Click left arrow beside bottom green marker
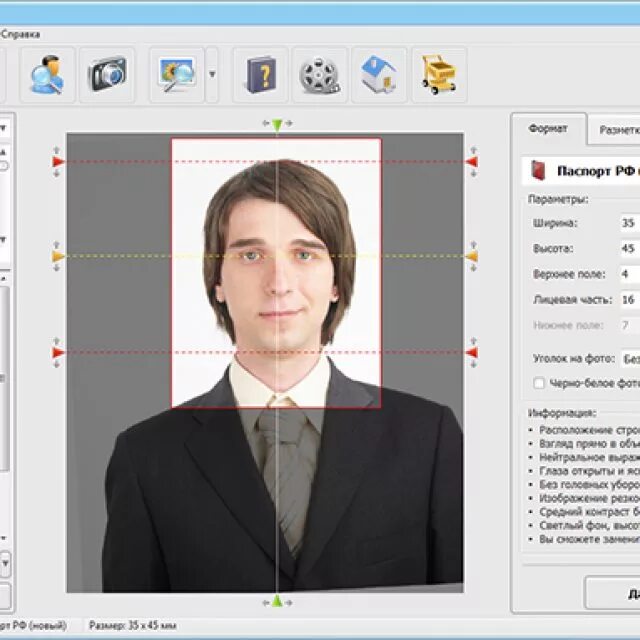640x640 pixels. point(265,602)
